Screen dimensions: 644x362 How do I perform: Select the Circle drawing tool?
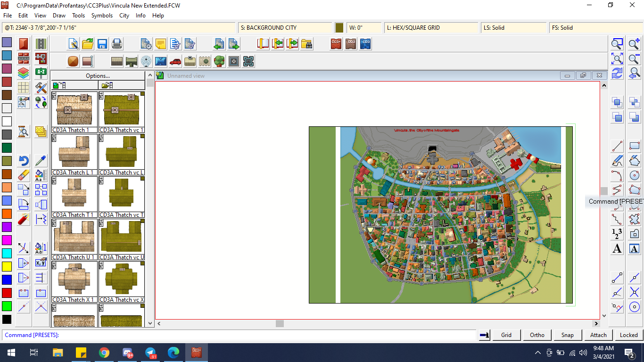click(x=635, y=175)
